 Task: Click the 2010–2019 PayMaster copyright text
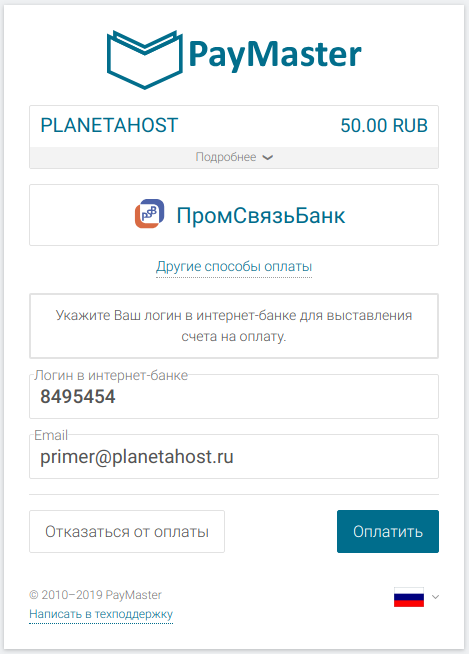[96, 595]
